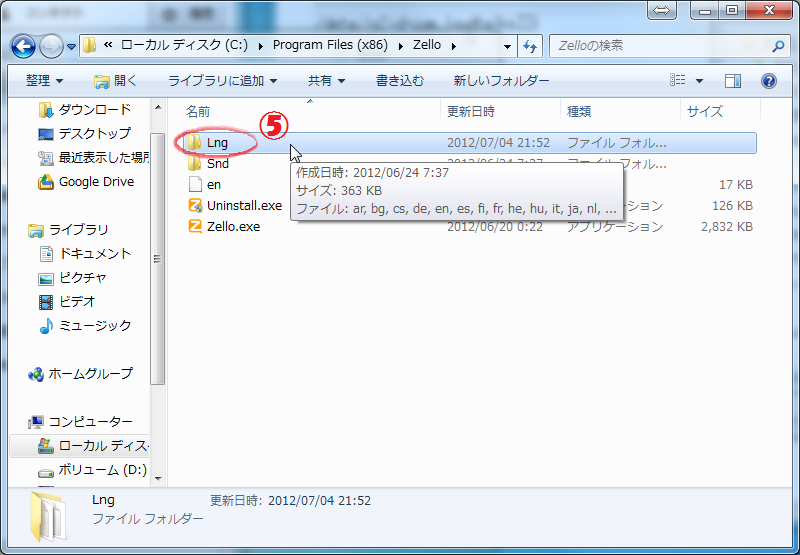This screenshot has width=800, height=555.
Task: Open the view options dropdown arrow
Action: (x=699, y=81)
